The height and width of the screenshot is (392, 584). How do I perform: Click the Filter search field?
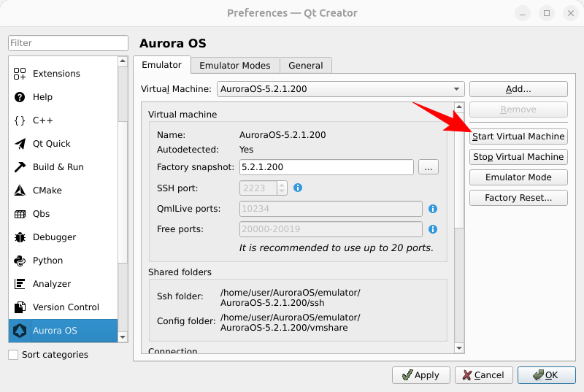[68, 43]
